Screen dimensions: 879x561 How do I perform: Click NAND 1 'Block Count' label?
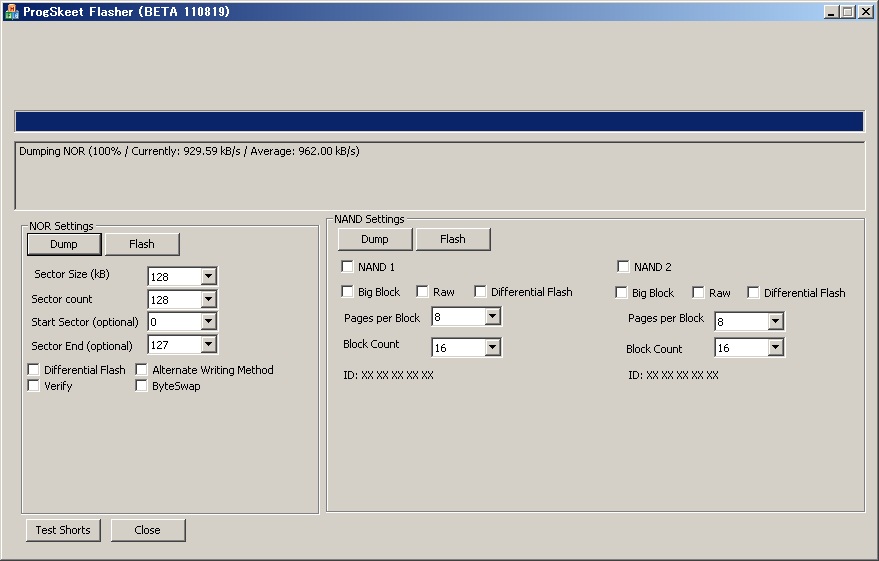(x=371, y=344)
